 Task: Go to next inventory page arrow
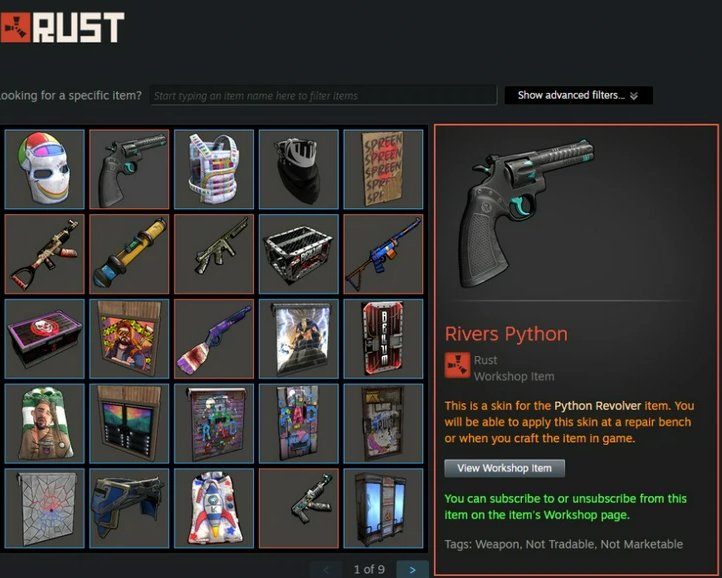coord(413,569)
